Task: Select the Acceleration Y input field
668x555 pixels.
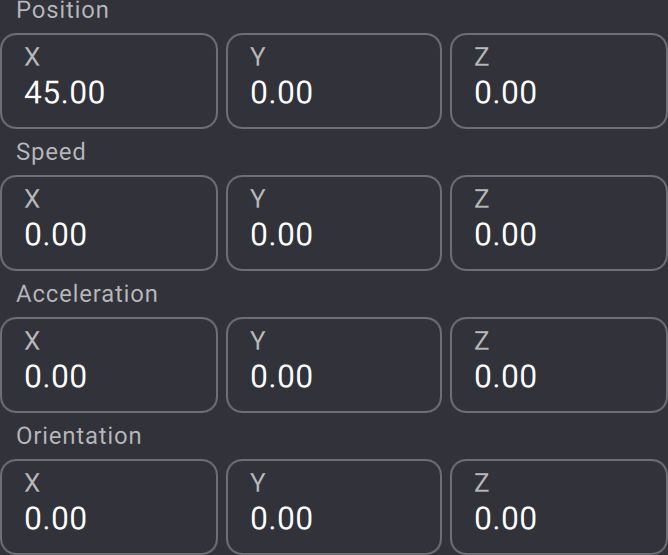Action: (333, 366)
